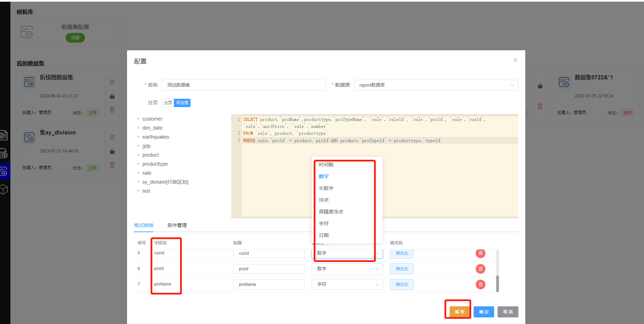The height and width of the screenshot is (324, 644).
Task: Click the lock icon on the 折线图数据集 card
Action: [x=112, y=96]
